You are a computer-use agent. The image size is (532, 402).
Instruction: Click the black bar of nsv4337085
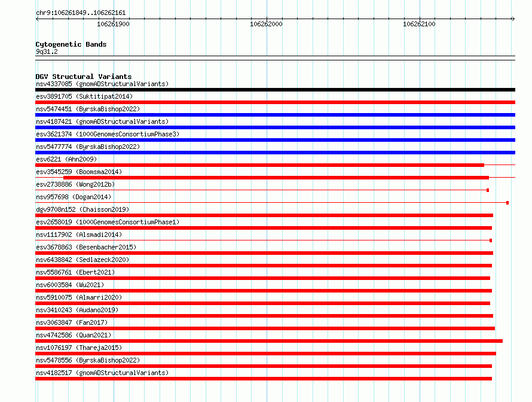click(x=275, y=90)
